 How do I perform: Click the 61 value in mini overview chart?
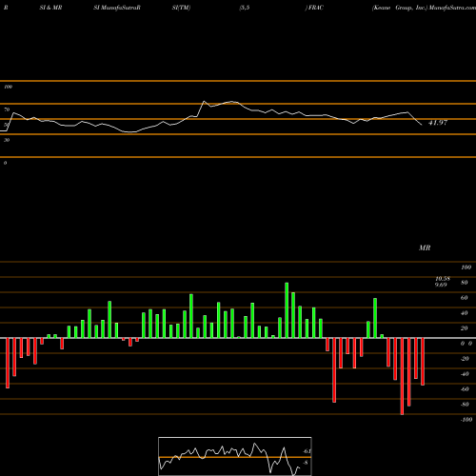click(x=307, y=451)
